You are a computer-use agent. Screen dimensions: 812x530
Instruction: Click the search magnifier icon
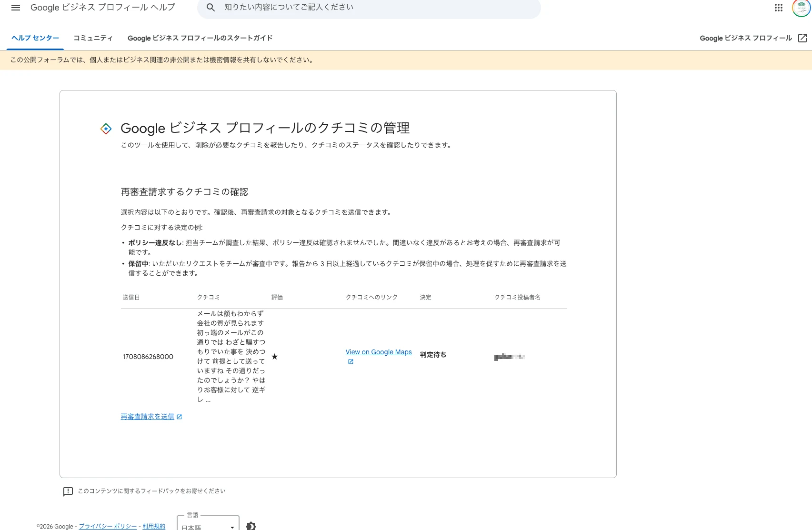211,8
